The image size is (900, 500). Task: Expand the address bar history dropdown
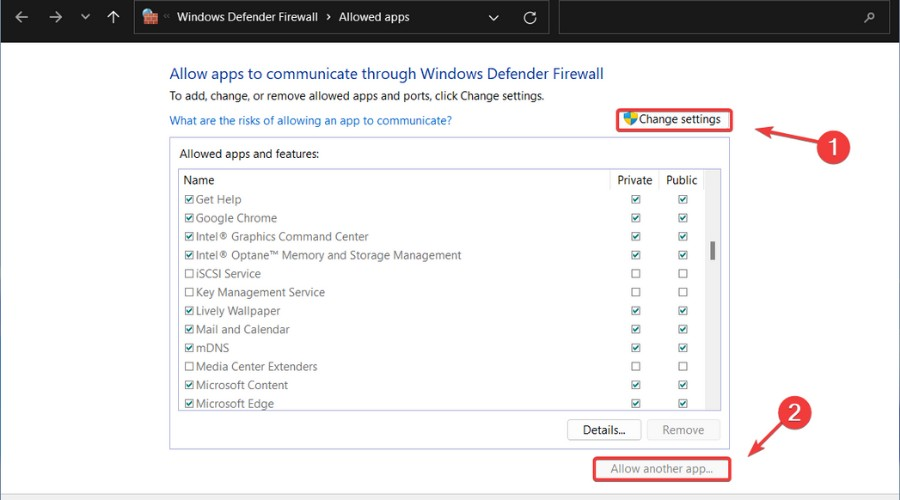coord(494,17)
